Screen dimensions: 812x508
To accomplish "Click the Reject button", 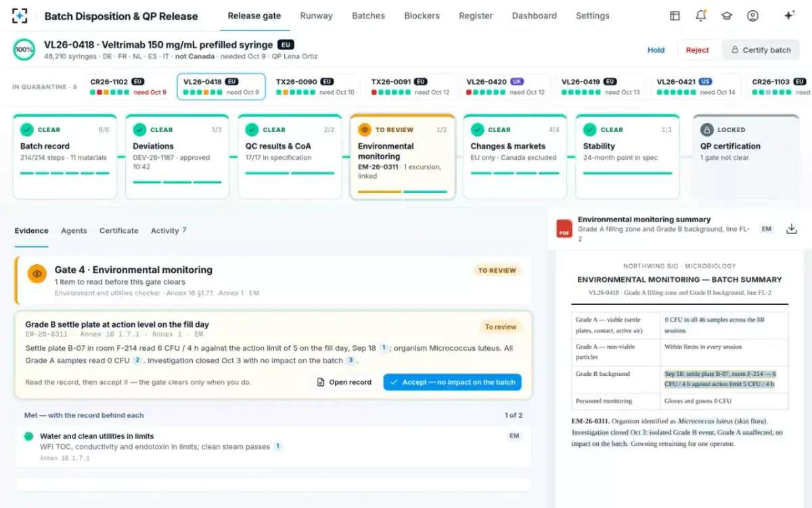I will click(697, 49).
